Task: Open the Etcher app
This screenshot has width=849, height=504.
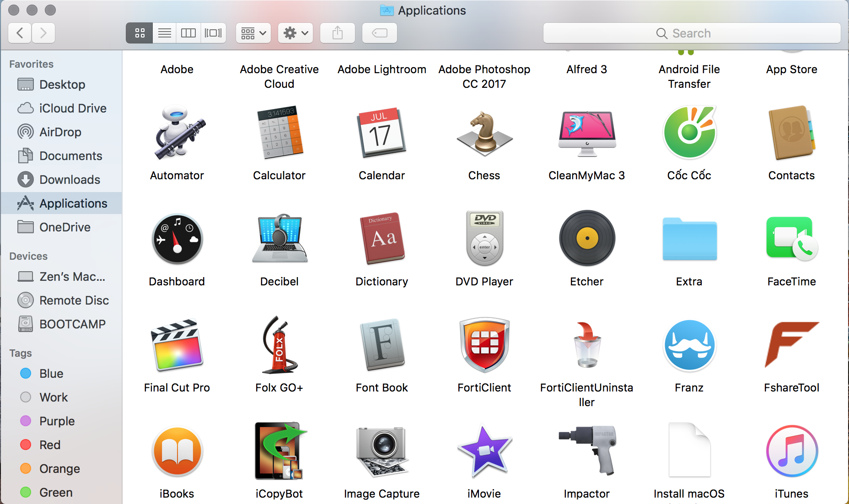Action: [x=587, y=239]
